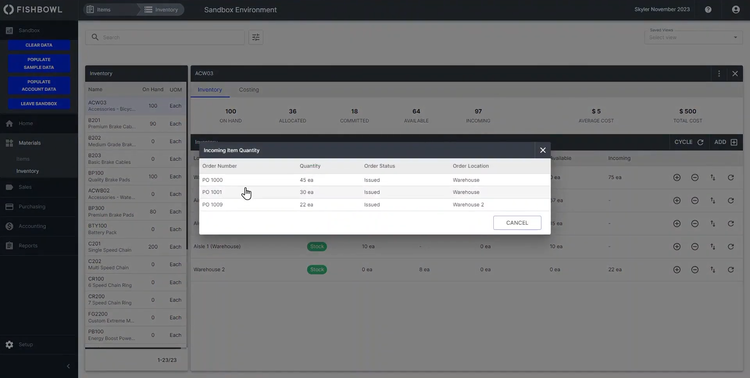Switch to the Costing tab
750x378 pixels.
point(249,89)
